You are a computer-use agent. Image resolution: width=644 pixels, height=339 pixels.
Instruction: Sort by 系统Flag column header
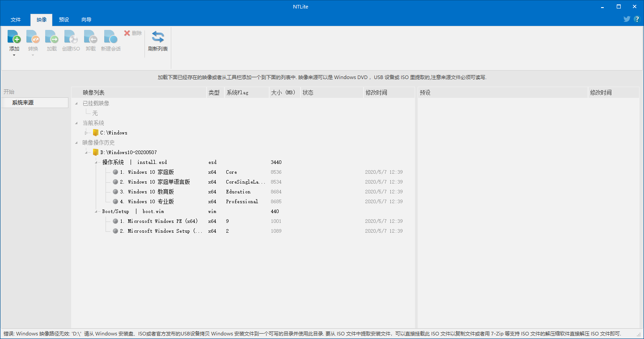click(x=246, y=92)
